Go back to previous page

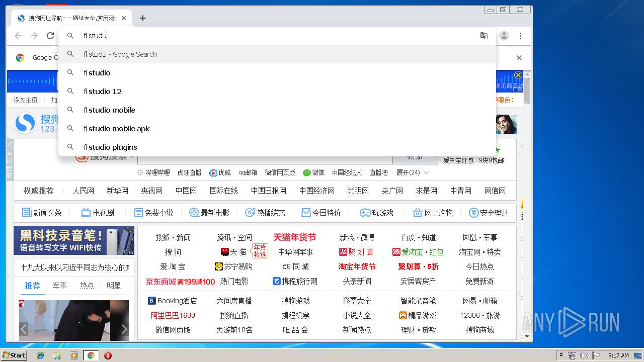pos(18,36)
